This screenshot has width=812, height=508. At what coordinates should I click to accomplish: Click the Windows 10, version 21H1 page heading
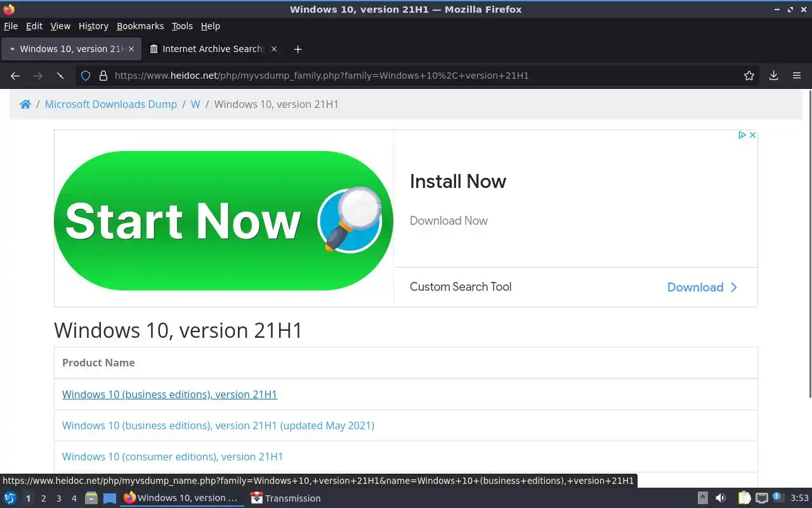pos(178,330)
